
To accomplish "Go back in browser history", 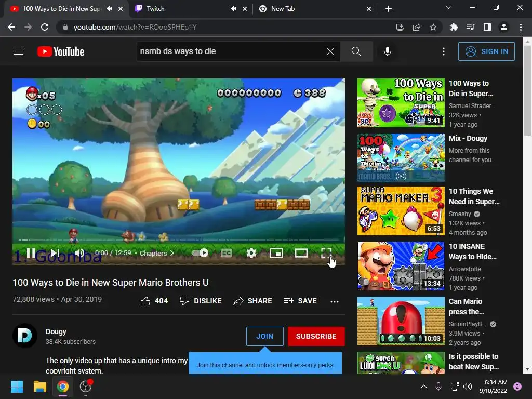I will [11, 27].
